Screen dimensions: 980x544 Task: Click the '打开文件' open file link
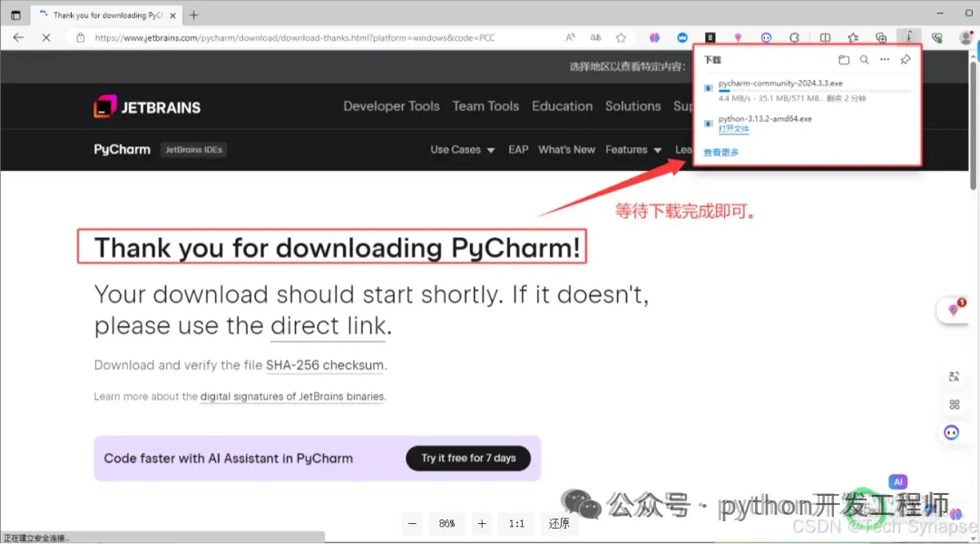click(734, 129)
